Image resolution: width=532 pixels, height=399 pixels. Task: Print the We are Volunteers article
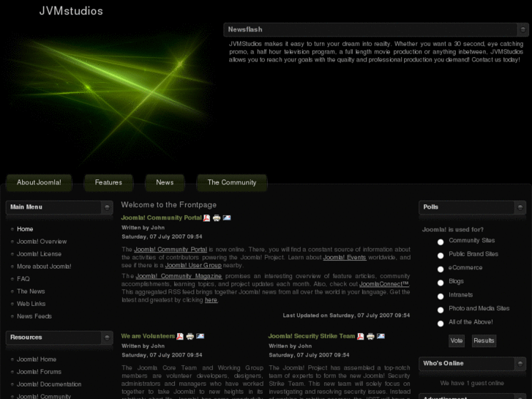pos(190,336)
